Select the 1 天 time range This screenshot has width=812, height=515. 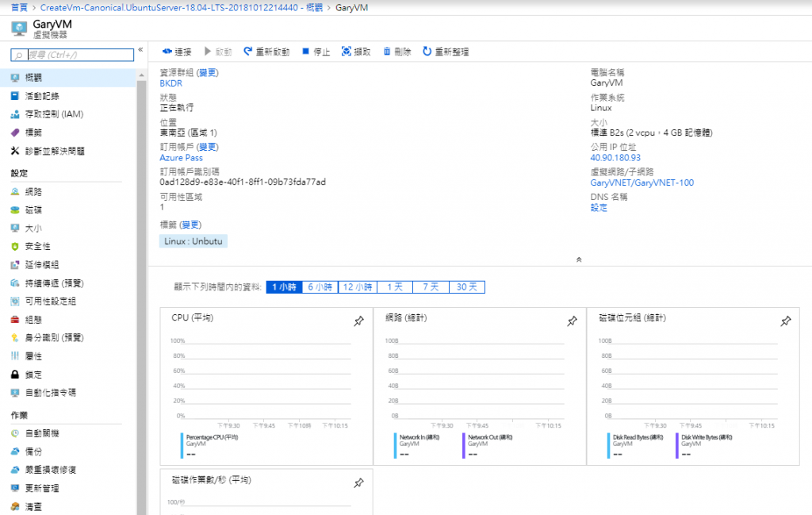395,287
